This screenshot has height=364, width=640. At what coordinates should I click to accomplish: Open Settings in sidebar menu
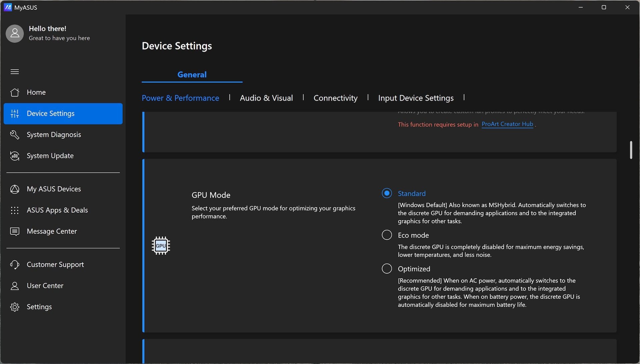pos(39,307)
